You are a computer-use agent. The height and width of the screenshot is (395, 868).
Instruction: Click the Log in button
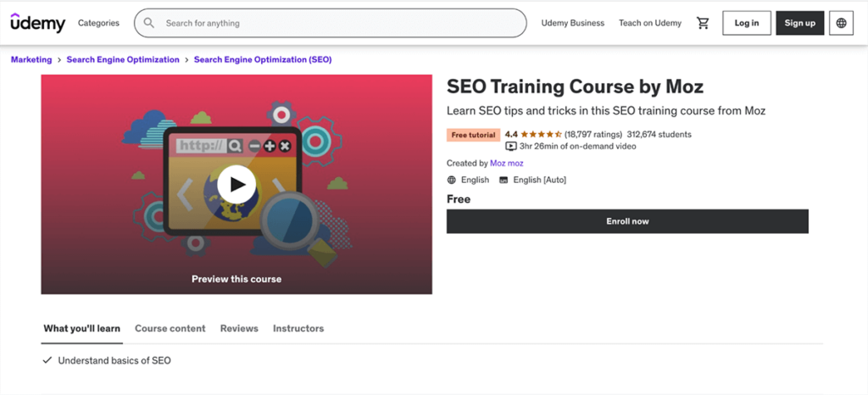(x=747, y=23)
